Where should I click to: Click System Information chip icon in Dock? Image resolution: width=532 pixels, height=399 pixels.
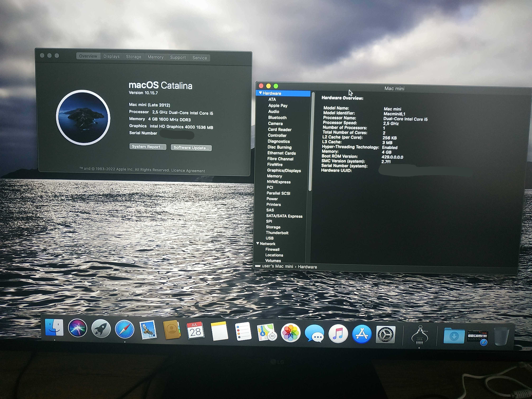tap(420, 335)
